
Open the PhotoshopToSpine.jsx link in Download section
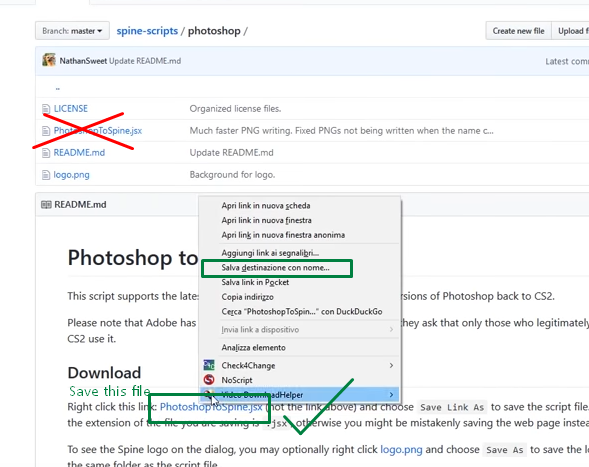pyautogui.click(x=211, y=407)
